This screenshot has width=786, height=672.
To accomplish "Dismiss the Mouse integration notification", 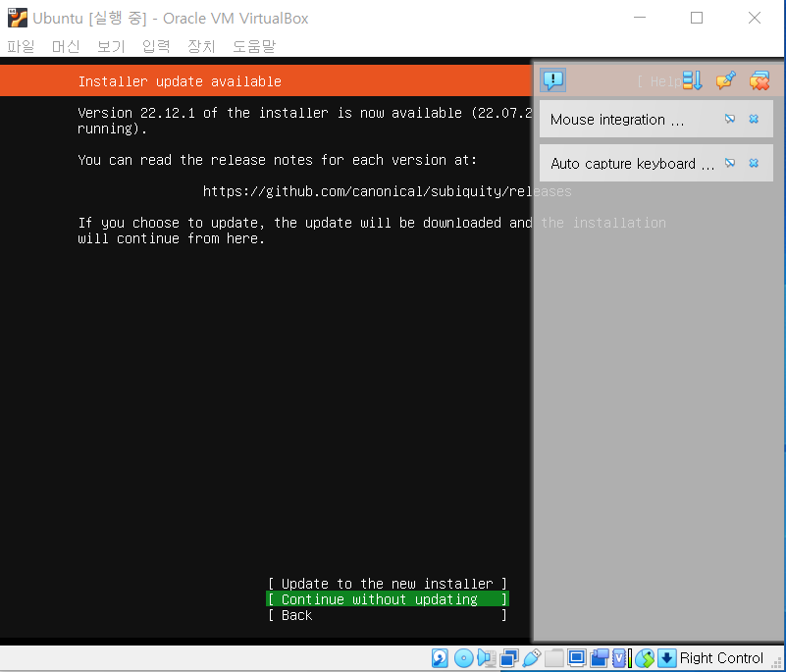I will click(x=754, y=119).
